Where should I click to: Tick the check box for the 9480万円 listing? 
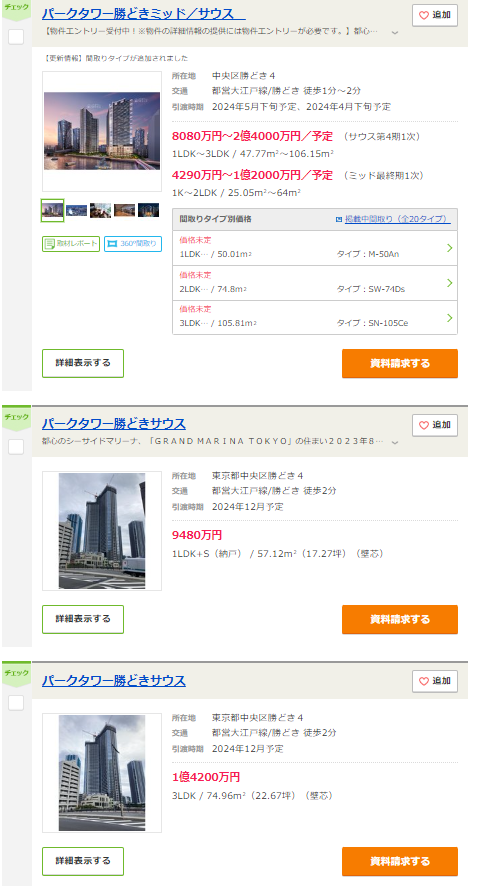pos(16,447)
